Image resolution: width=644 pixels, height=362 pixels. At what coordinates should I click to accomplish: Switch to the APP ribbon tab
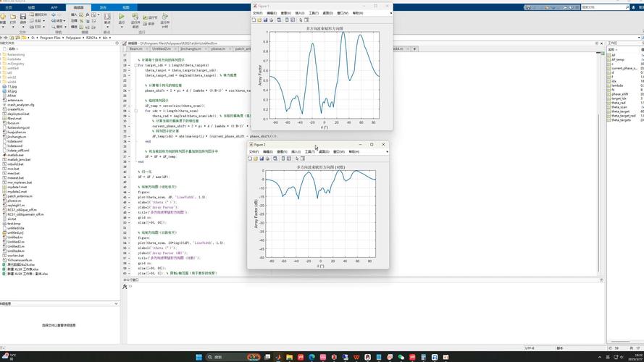tap(55, 7)
